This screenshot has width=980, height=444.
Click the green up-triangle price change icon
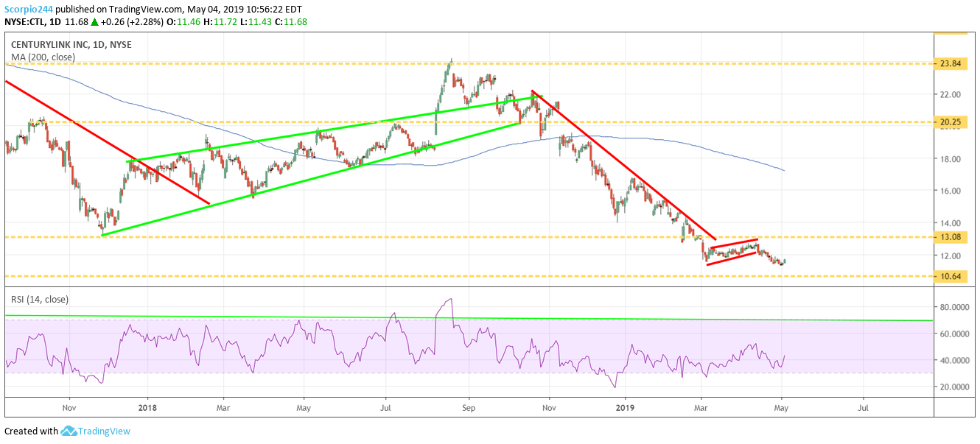(94, 22)
